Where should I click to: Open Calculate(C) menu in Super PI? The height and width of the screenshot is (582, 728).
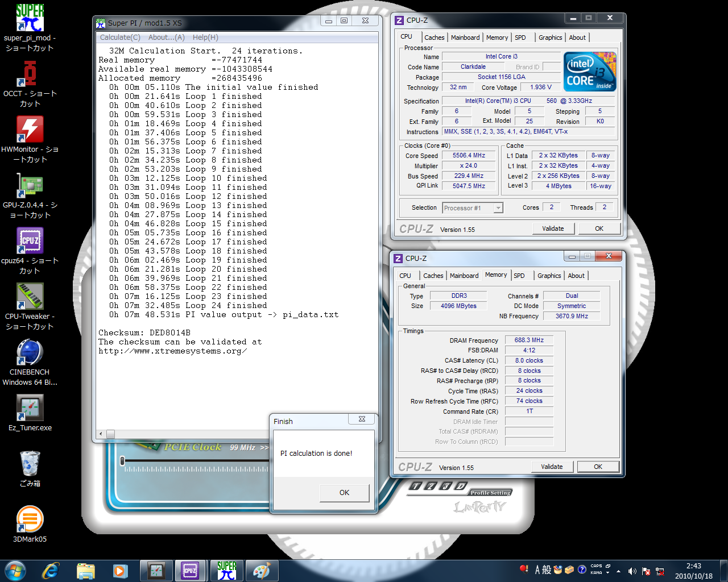click(120, 38)
